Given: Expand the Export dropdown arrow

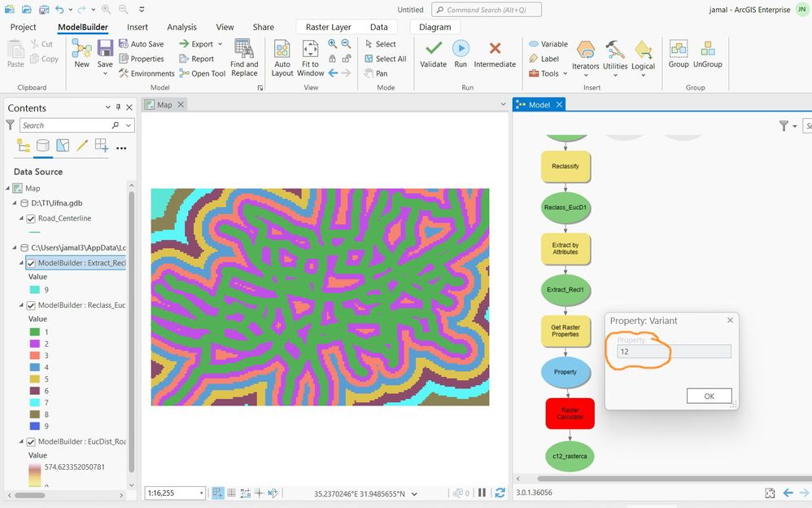Looking at the screenshot, I should [x=220, y=44].
